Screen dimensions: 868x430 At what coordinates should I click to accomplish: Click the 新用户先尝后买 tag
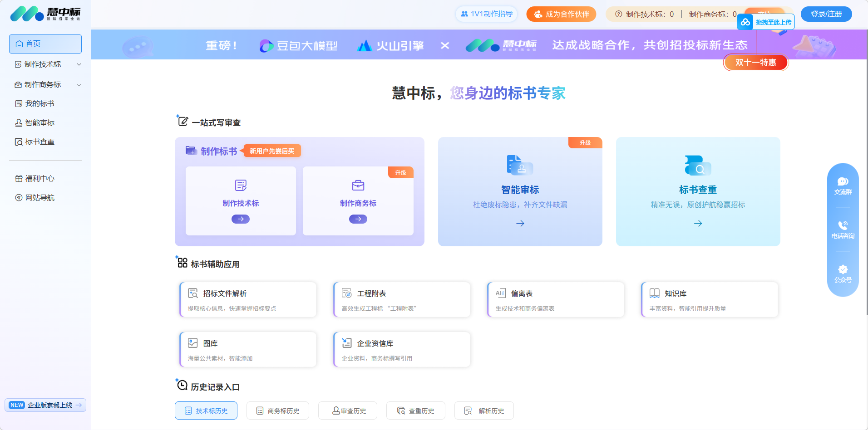click(271, 151)
